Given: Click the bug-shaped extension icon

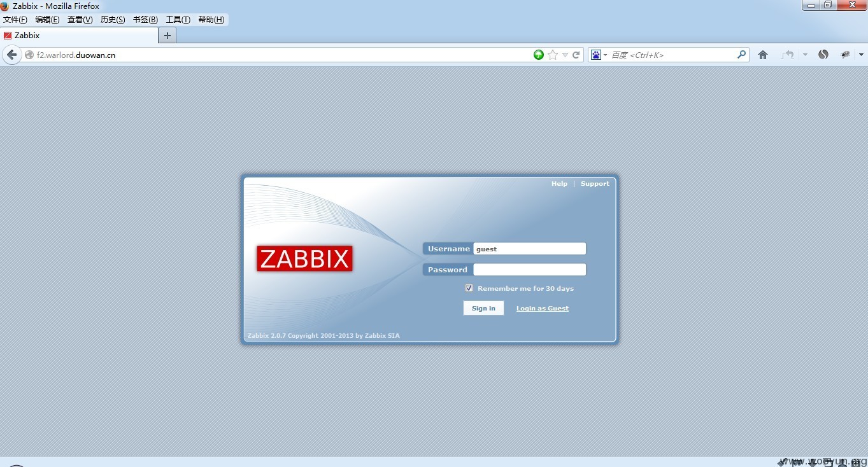Looking at the screenshot, I should tap(846, 55).
